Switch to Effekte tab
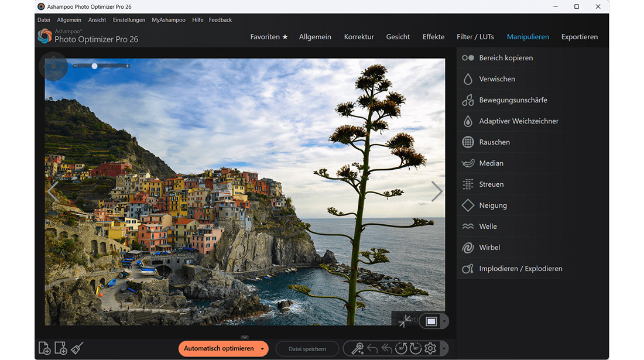Screen dimensions: 644x360 tap(433, 37)
